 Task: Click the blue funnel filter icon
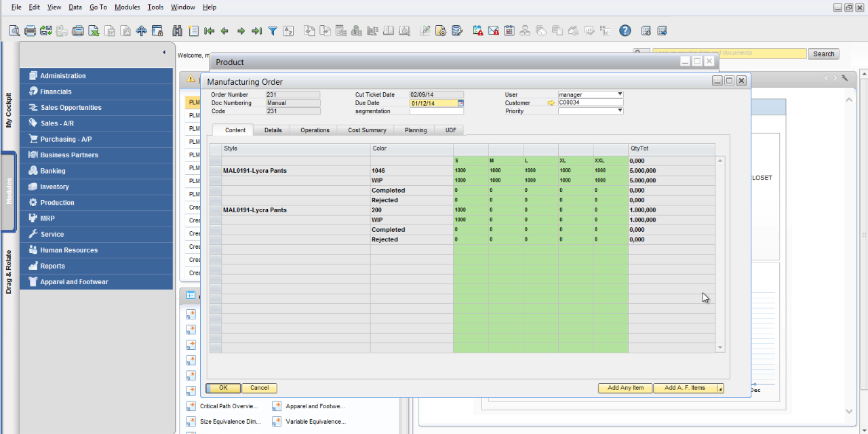click(273, 31)
